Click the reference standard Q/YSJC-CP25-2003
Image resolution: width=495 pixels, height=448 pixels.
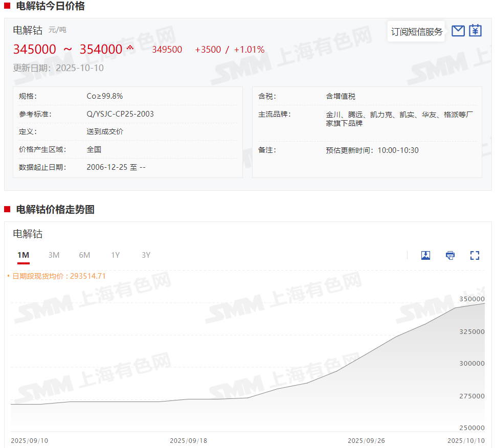(120, 114)
